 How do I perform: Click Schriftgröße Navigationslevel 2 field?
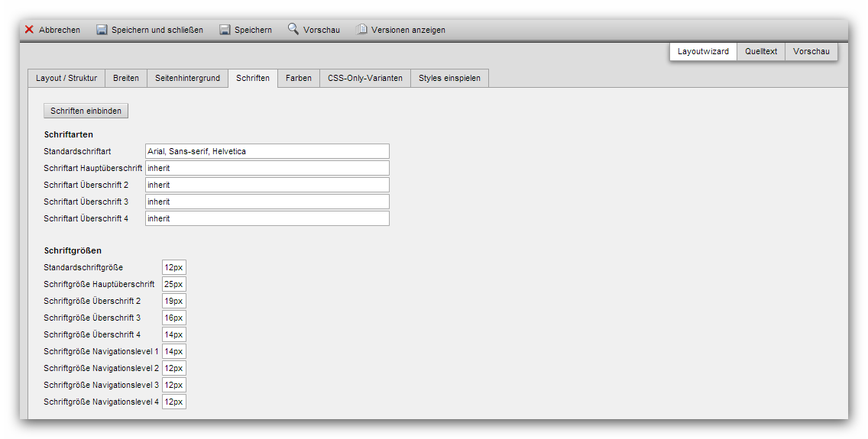point(173,368)
